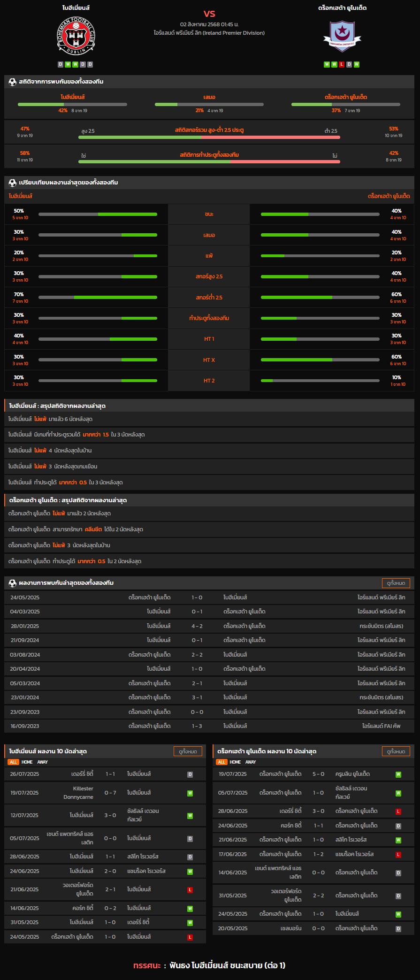The image size is (420, 980).
Task: Click the 23/09/2023 match score 0 - 0
Action: (x=197, y=712)
